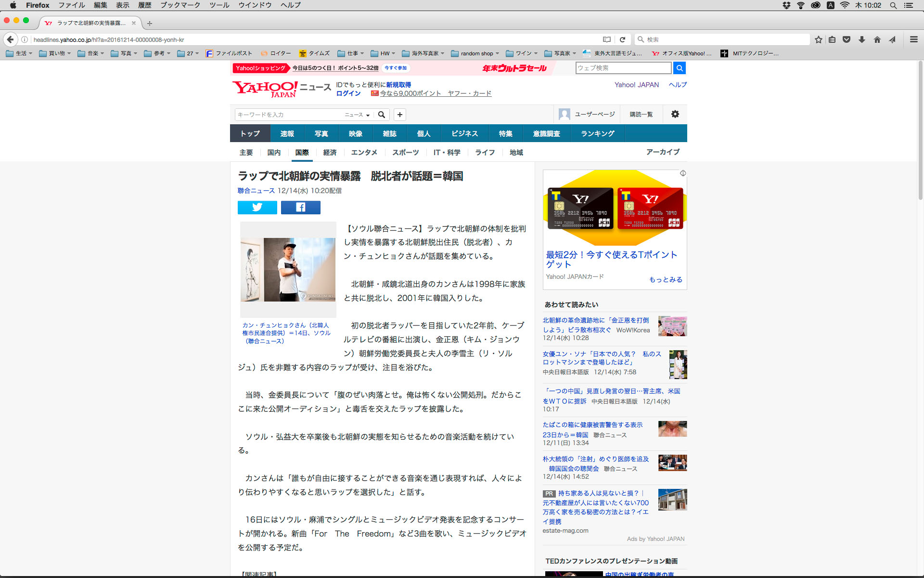The height and width of the screenshot is (578, 924).
Task: Click the blue web search magnifier button
Action: [680, 68]
